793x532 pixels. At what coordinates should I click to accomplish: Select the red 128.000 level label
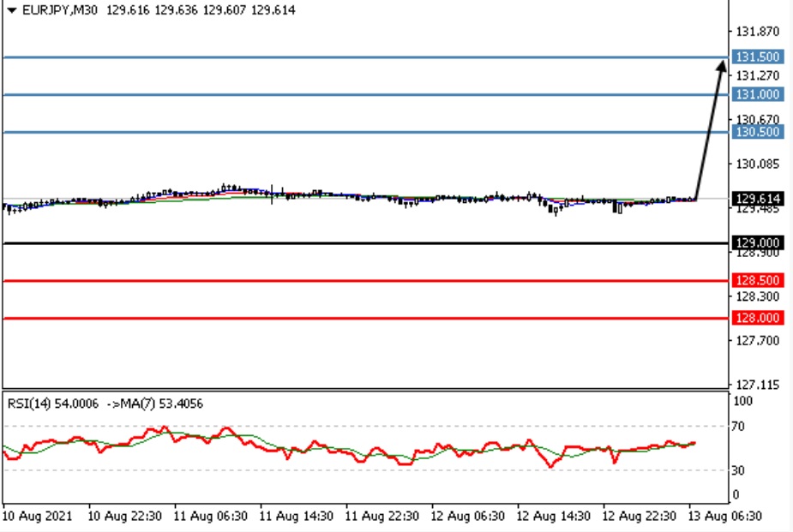coord(758,318)
